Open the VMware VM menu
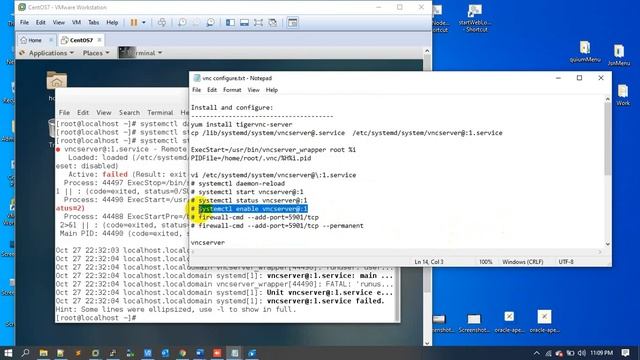Viewport: 640px width, 360px height. click(76, 22)
